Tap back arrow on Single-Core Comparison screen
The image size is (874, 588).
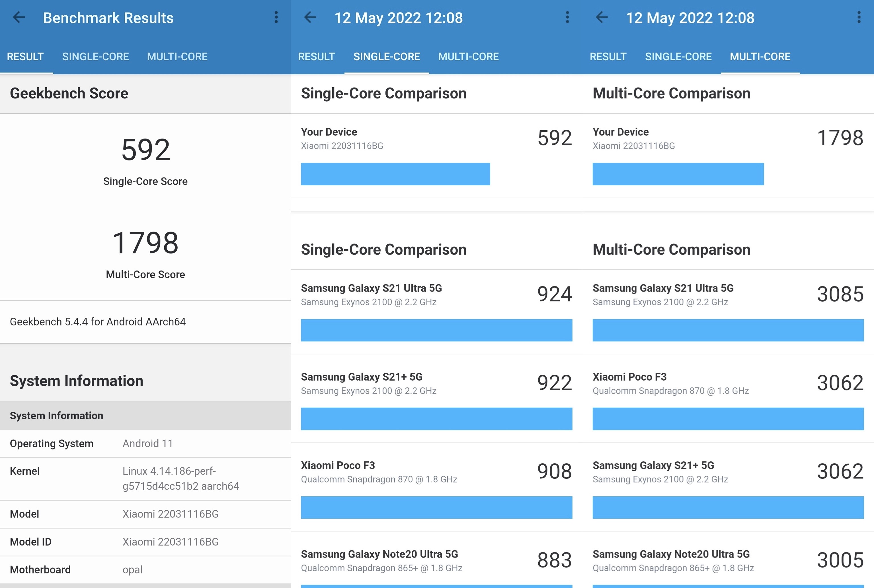(310, 18)
